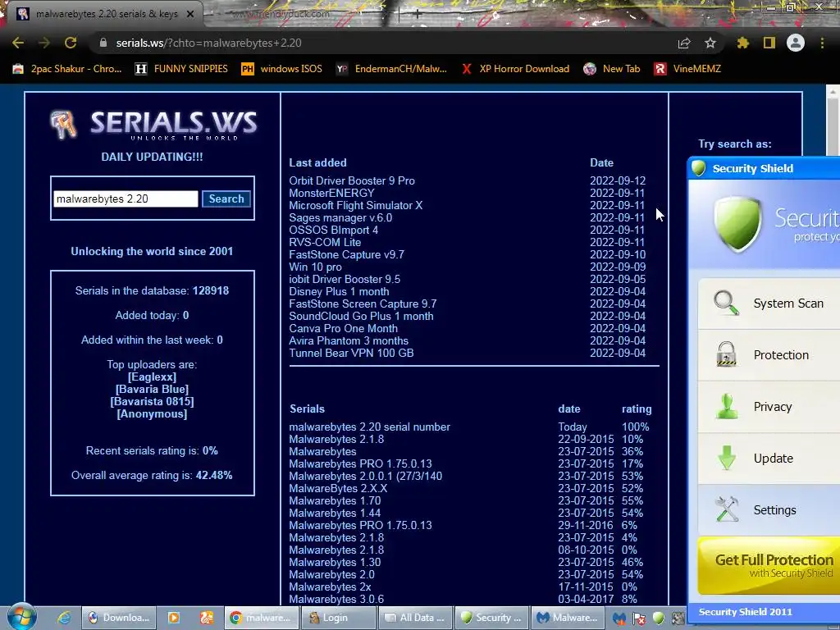Open the XP Horror Download bookmark

[515, 69]
